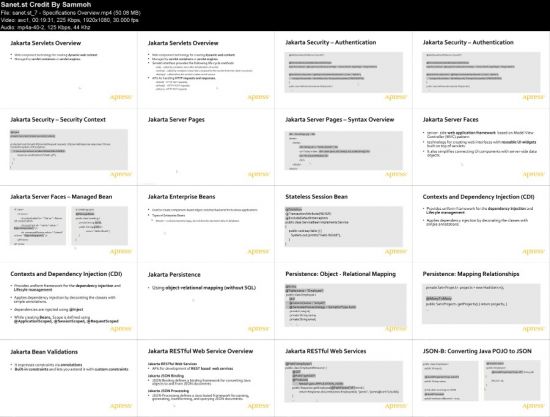Select Jakarta Server Pages – Syntax Overview thumbnail
Screen dimensions: 550x417
(x=343, y=147)
